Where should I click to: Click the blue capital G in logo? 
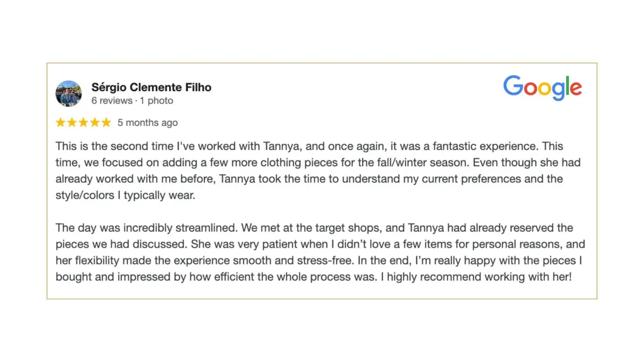pos(513,86)
